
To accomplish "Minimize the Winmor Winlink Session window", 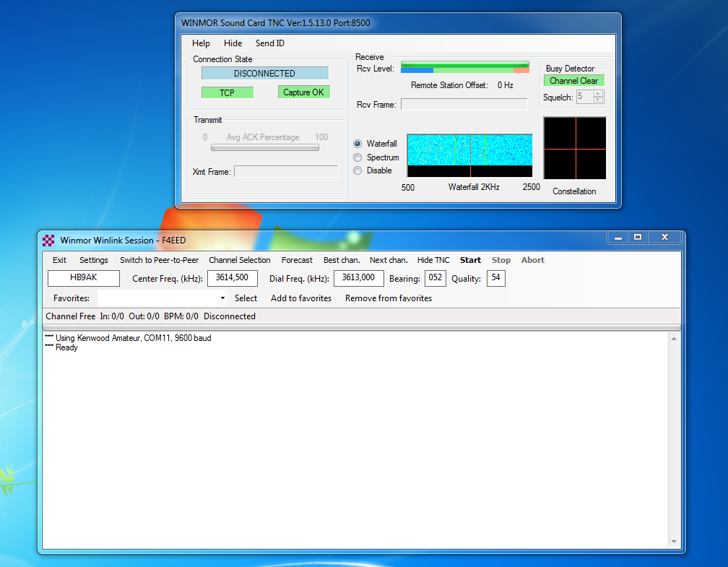I will pos(618,238).
